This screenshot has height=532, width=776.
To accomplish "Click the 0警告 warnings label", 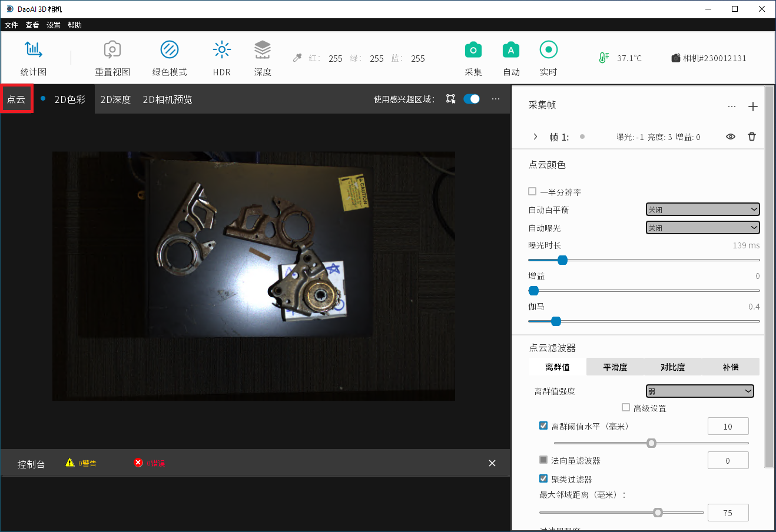I will (x=87, y=463).
